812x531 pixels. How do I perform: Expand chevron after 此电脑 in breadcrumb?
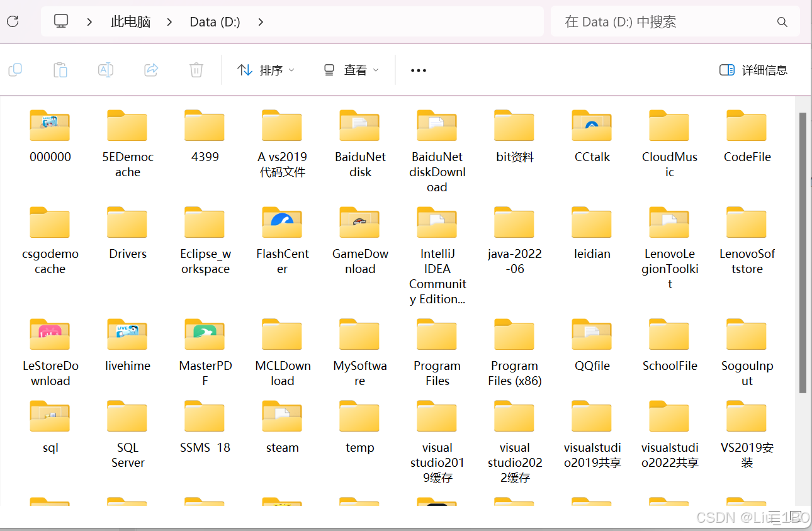(170, 22)
